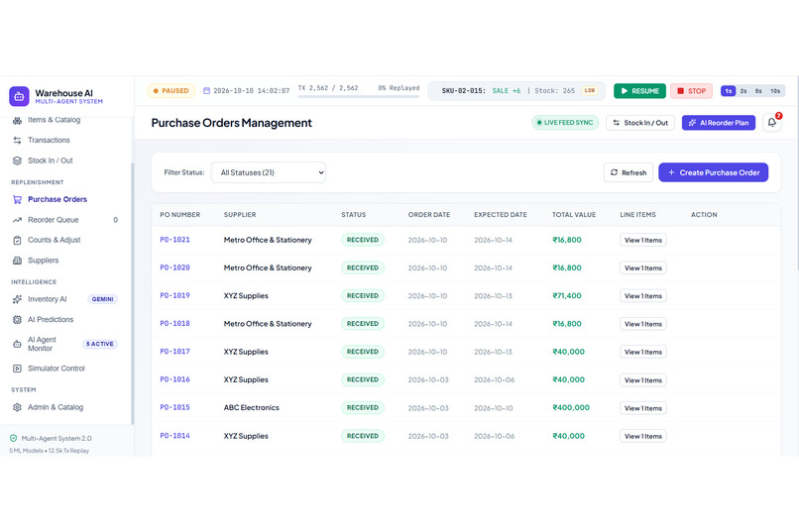View line items for PO-1019
Screen dimensions: 799x532
pyautogui.click(x=643, y=296)
